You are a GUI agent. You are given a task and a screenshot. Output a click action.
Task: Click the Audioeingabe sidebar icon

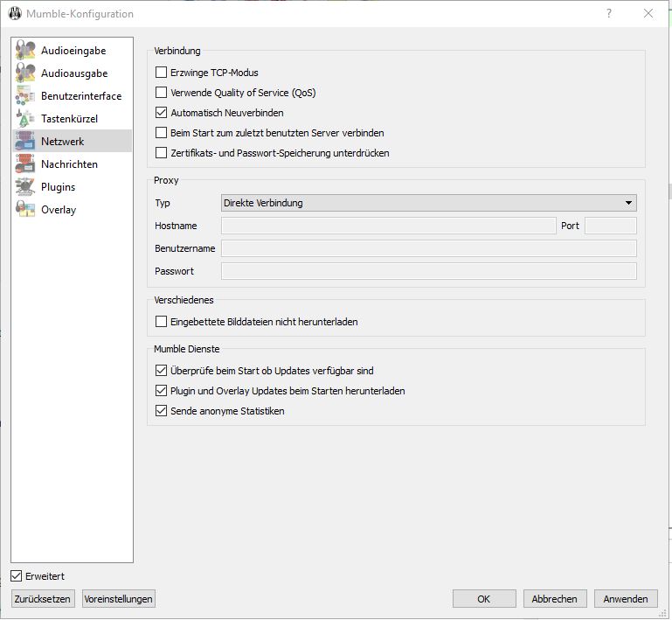pyautogui.click(x=25, y=51)
